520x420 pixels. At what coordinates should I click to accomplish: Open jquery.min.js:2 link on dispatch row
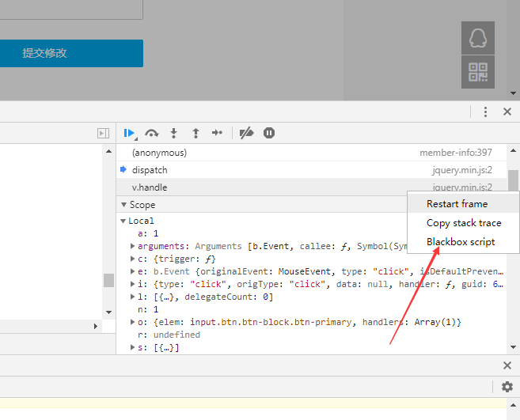coord(462,170)
